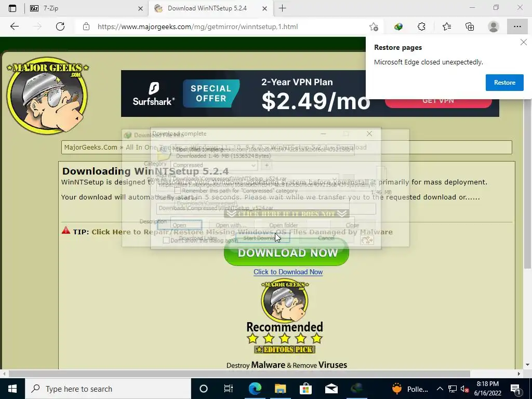Refresh the current page
This screenshot has width=532, height=399.
click(60, 26)
